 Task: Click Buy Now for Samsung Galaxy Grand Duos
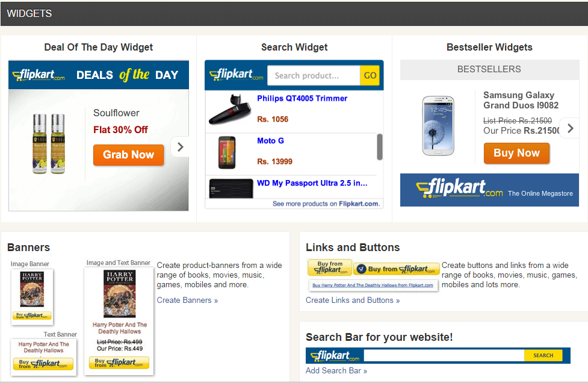[x=516, y=153]
